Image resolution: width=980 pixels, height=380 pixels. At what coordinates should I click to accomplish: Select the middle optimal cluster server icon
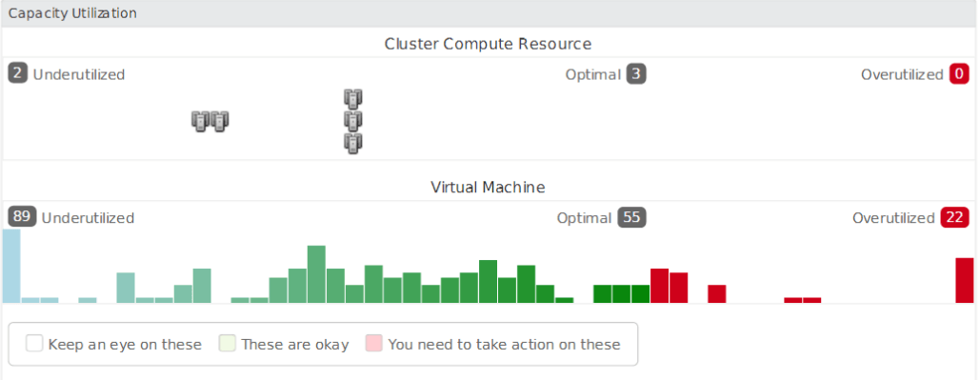(x=353, y=121)
